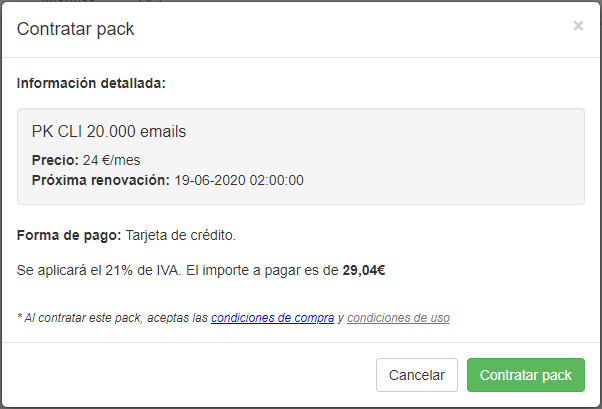Click the Información detallada heading

[91, 83]
